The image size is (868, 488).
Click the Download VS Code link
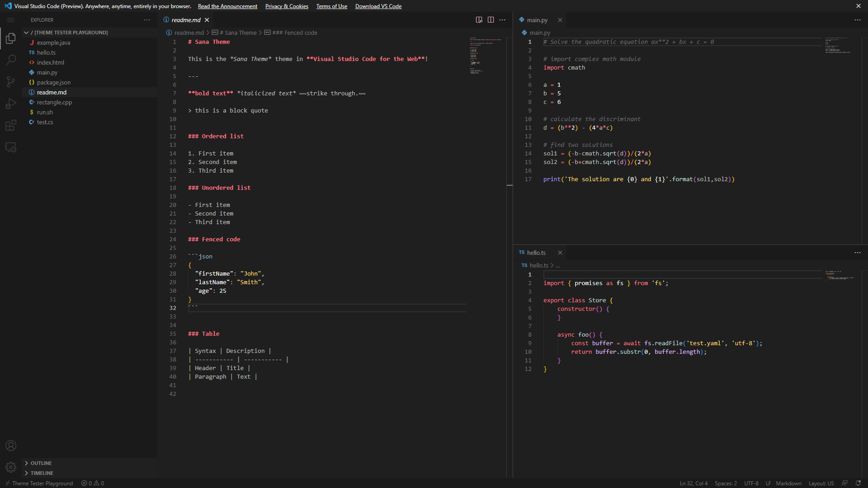378,6
